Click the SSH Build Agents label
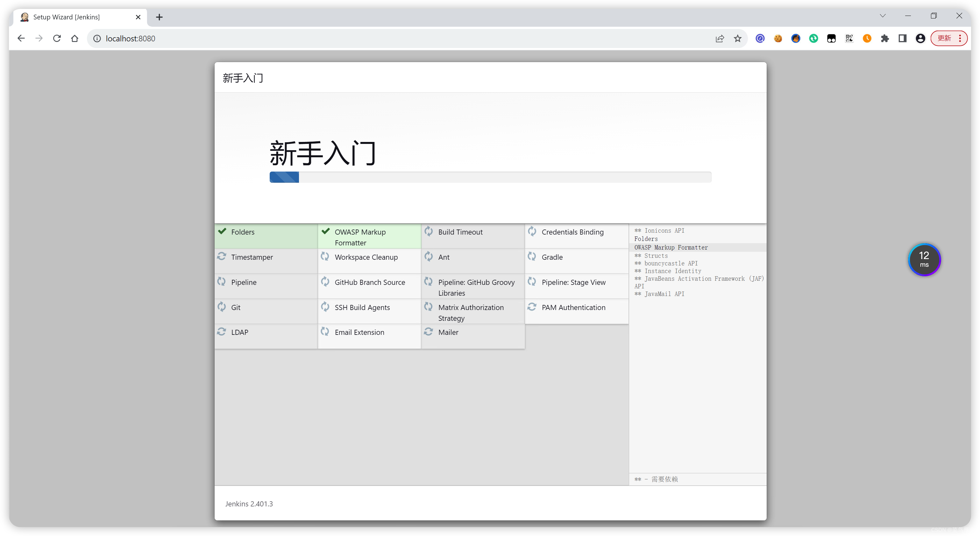The image size is (980, 536). tap(362, 307)
